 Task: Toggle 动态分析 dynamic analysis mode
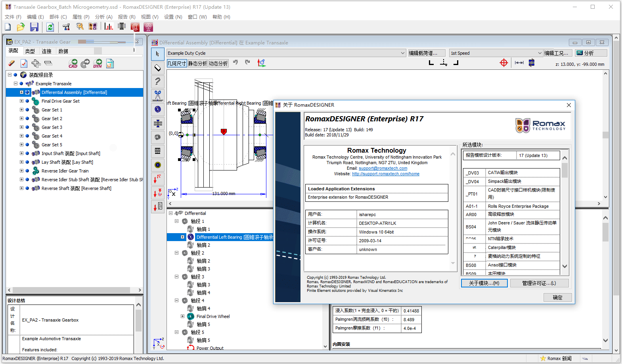218,63
